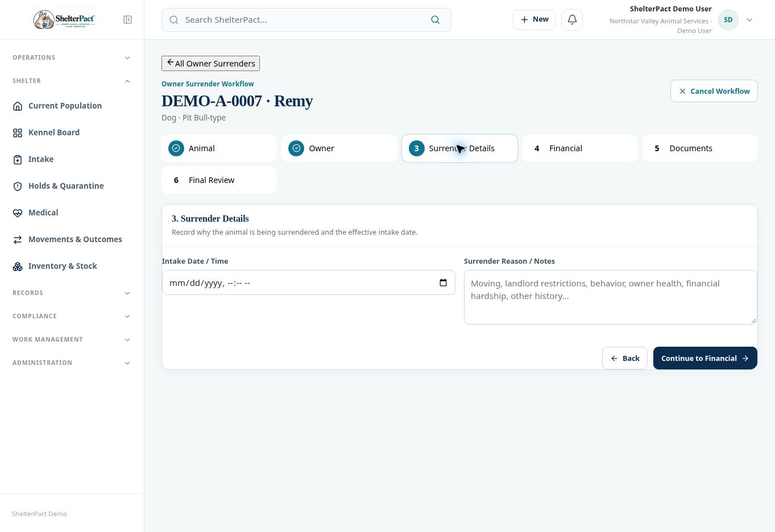
Task: Expand the Operations group
Action: coord(72,57)
